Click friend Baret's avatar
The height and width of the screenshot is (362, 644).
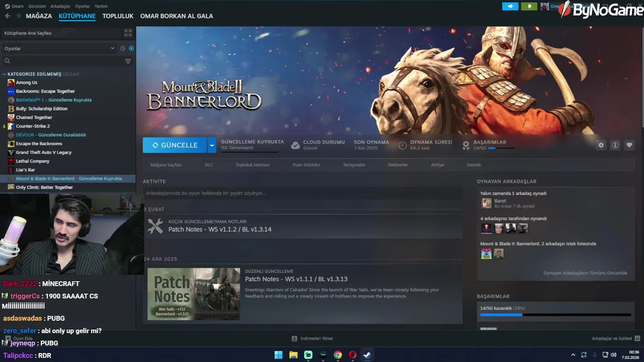coord(486,203)
